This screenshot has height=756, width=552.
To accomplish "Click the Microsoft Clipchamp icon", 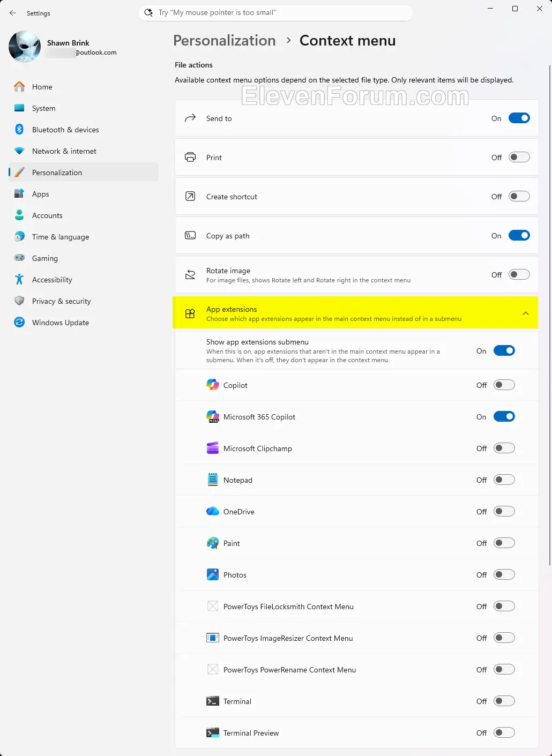I will pos(213,448).
